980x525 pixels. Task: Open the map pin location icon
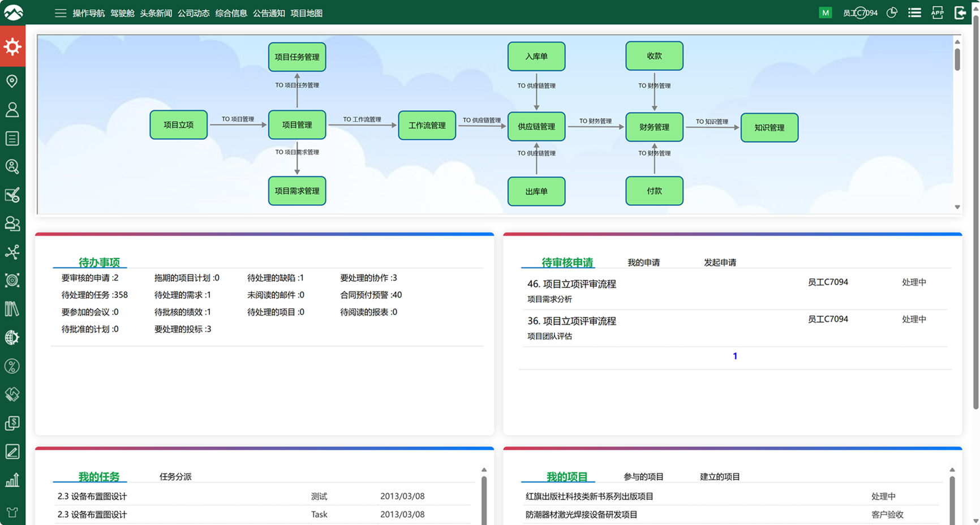click(x=12, y=81)
